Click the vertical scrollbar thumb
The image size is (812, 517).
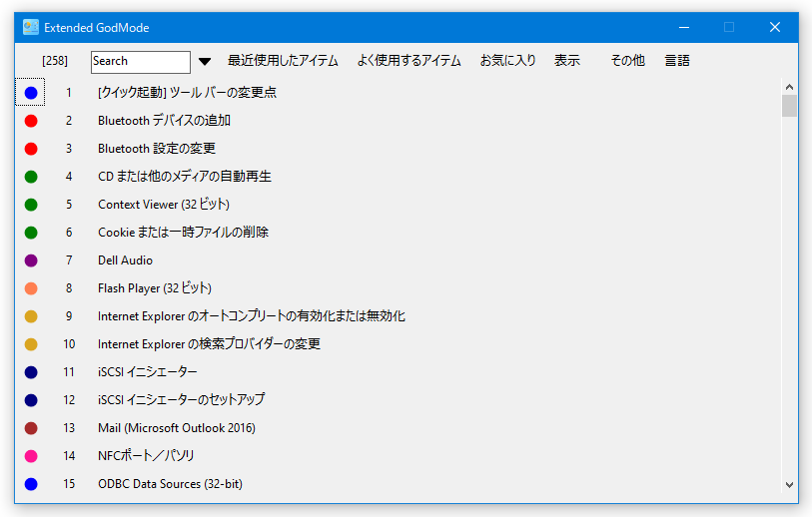coord(789,106)
